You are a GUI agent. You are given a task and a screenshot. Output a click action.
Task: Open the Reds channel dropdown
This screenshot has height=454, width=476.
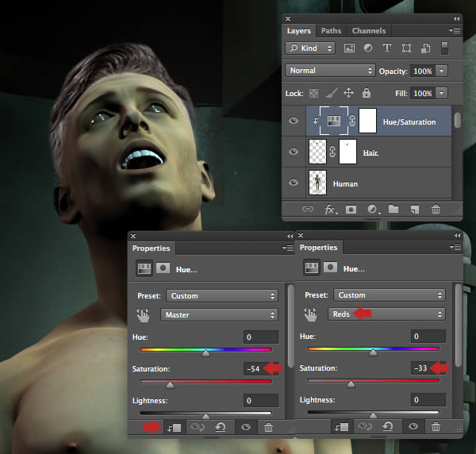(x=386, y=314)
